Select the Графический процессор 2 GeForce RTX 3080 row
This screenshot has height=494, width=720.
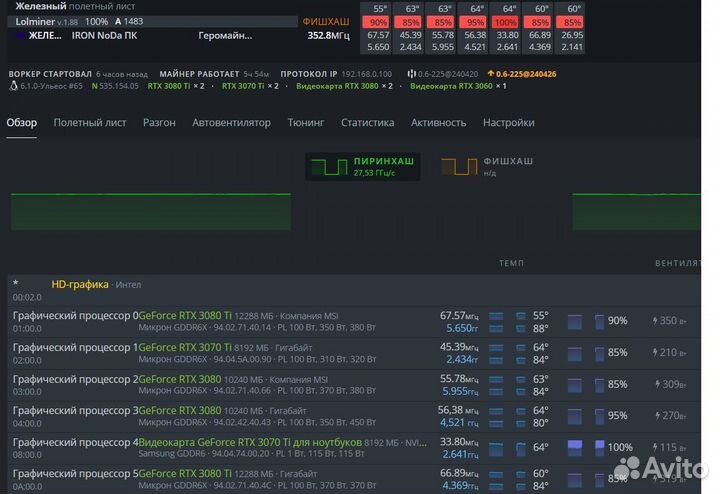point(354,385)
